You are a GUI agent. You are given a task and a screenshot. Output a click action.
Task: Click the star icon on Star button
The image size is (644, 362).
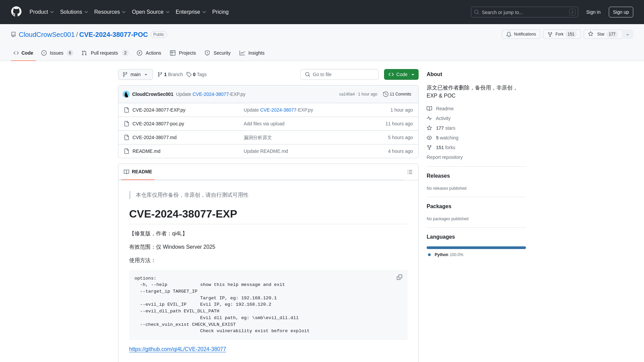pyautogui.click(x=591, y=34)
